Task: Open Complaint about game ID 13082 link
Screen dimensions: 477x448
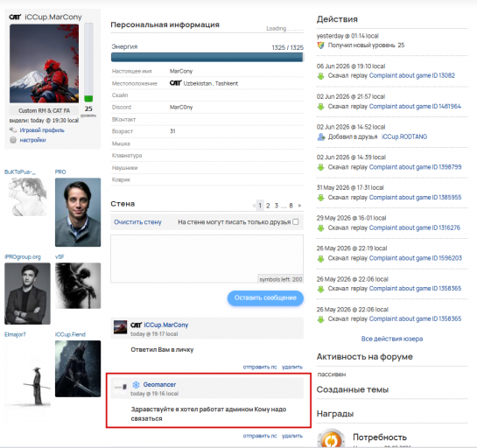Action: [x=412, y=76]
